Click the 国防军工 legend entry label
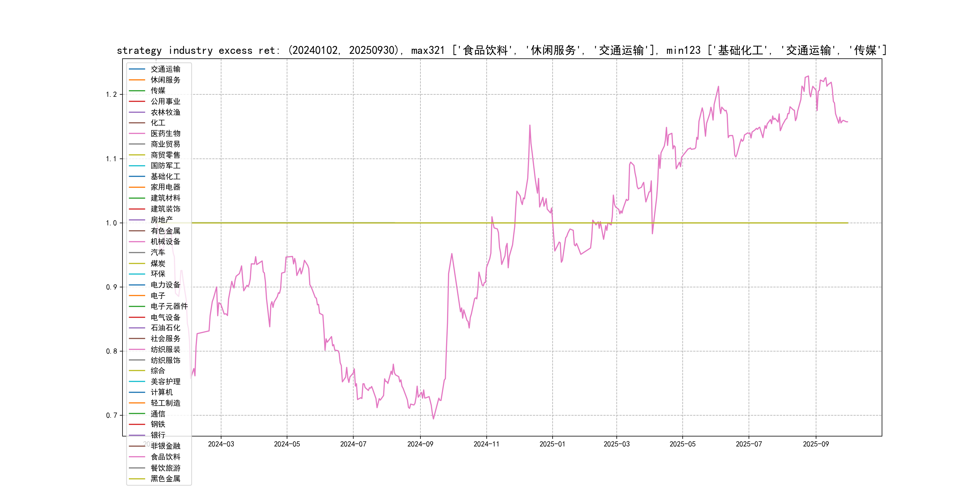 pyautogui.click(x=165, y=165)
